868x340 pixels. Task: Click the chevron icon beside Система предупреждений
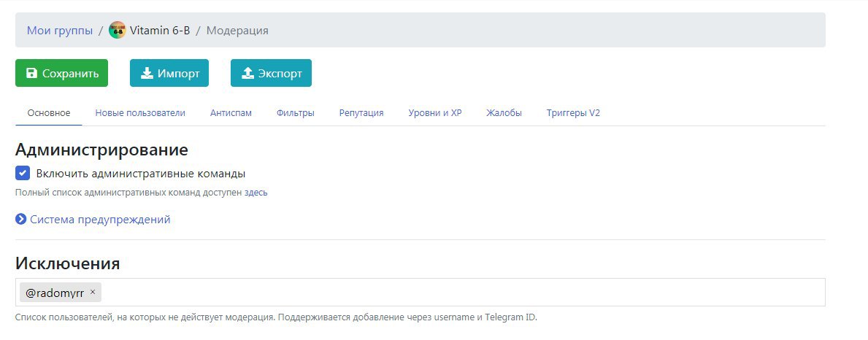tap(21, 220)
